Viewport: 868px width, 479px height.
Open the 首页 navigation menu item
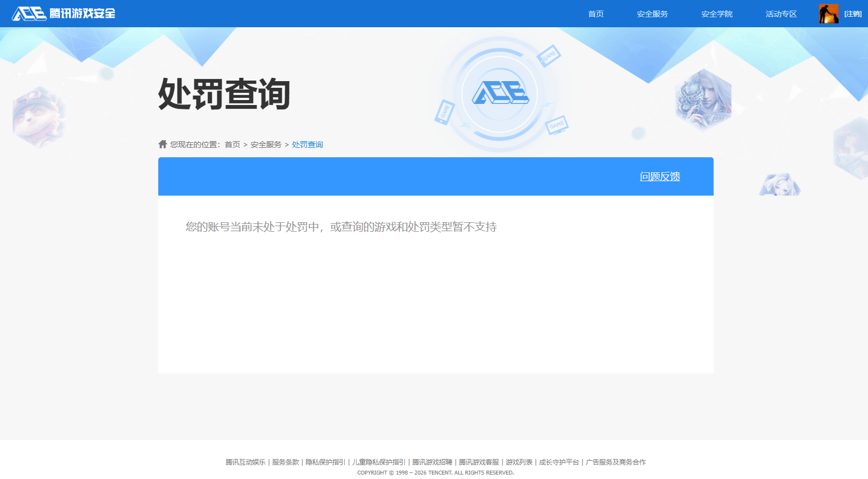pyautogui.click(x=595, y=13)
